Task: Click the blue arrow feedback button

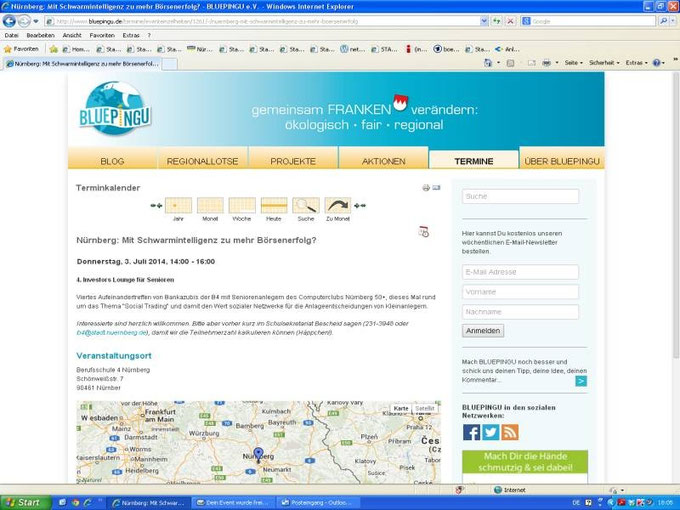Action: [581, 381]
